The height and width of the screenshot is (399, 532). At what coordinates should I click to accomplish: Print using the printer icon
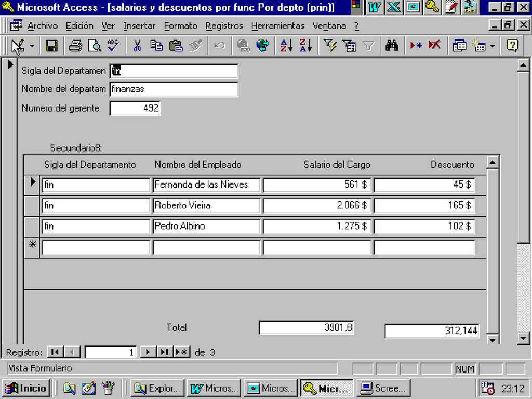coord(75,46)
